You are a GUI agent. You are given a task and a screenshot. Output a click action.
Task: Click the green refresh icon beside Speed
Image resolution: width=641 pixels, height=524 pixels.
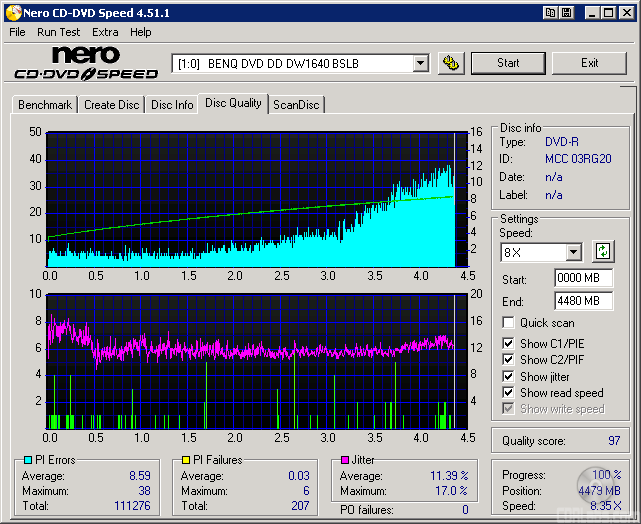click(603, 251)
